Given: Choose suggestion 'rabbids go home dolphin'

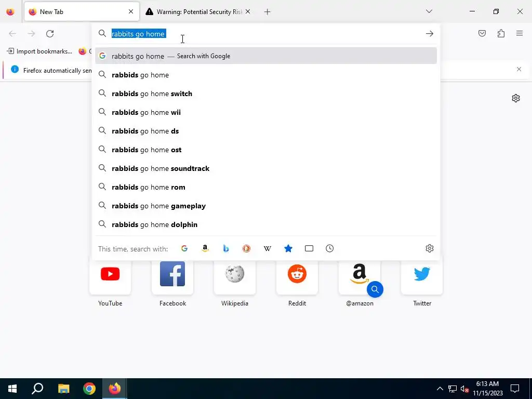Looking at the screenshot, I should pos(265,224).
